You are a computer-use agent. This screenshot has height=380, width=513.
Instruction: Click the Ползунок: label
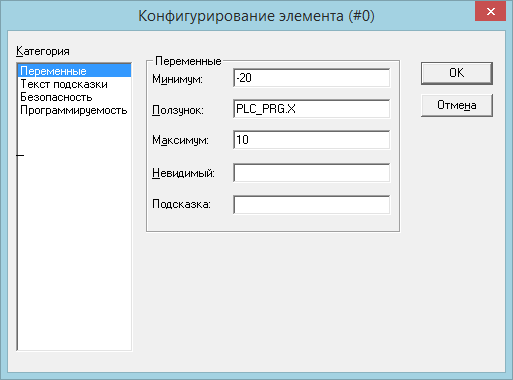(x=178, y=110)
